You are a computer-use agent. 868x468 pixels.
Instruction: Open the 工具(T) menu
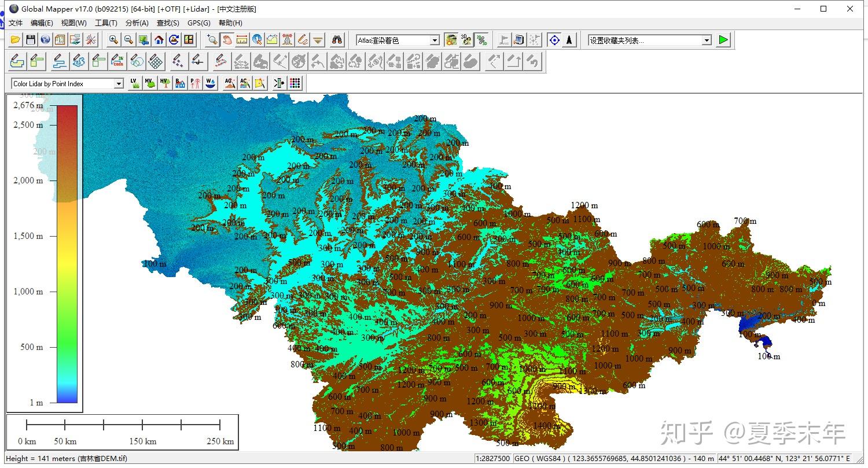[106, 23]
